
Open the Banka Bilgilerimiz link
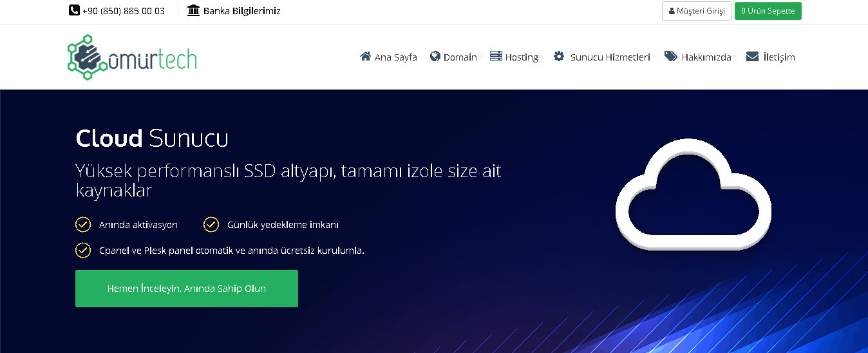coord(234,10)
